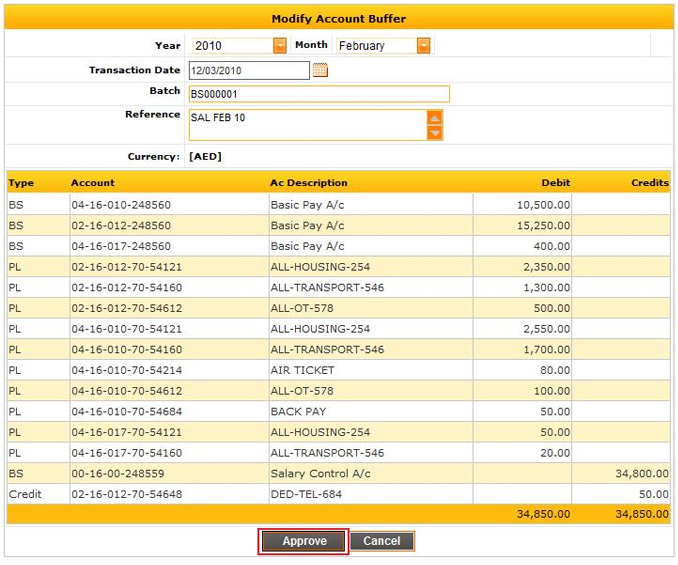Click the debit amount 15,250.00
678x565 pixels.
coord(544,226)
